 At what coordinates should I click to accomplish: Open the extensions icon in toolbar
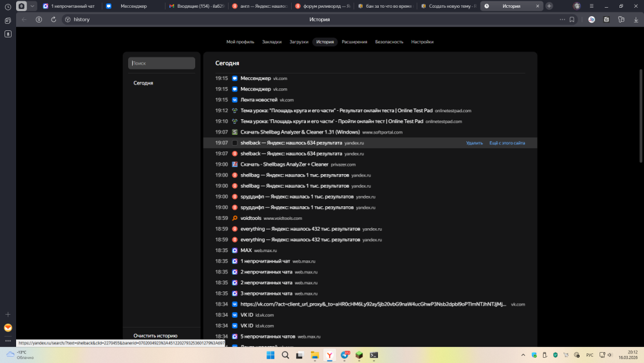pyautogui.click(x=621, y=19)
